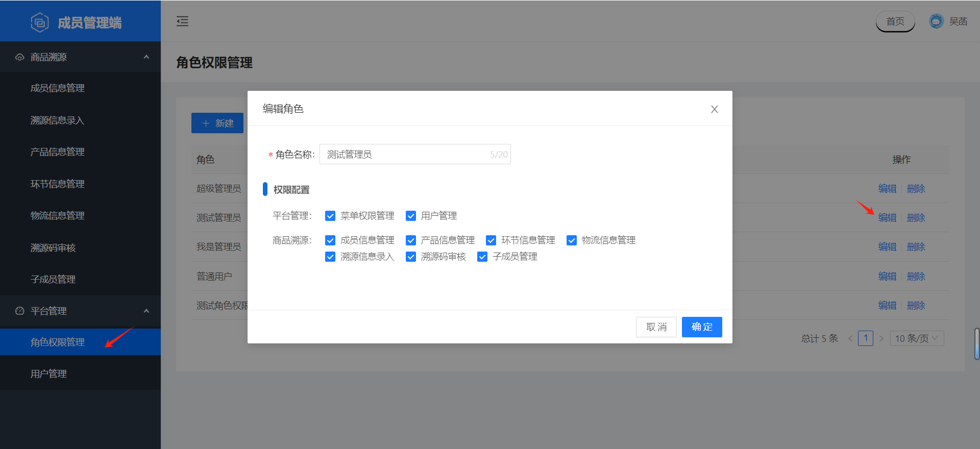Click the user avatar icon
Viewport: 980px width, 449px height.
936,21
